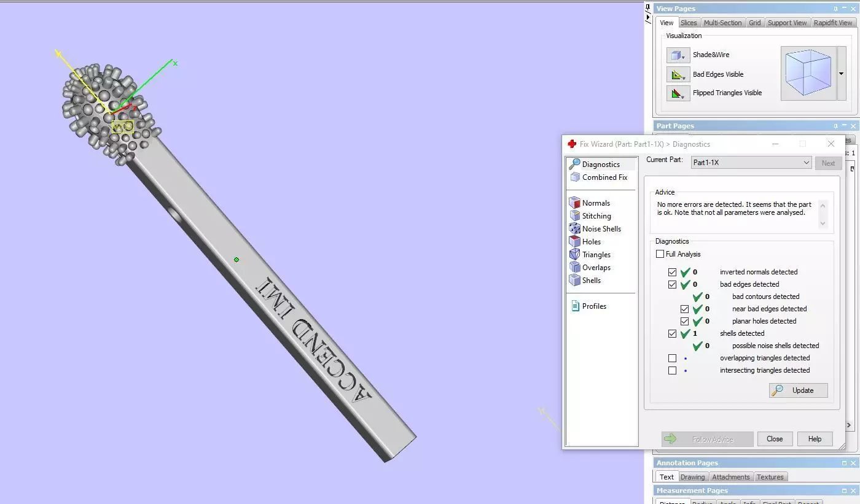Image resolution: width=860 pixels, height=504 pixels.
Task: Close the Annotation Pages panel
Action: coord(853,463)
